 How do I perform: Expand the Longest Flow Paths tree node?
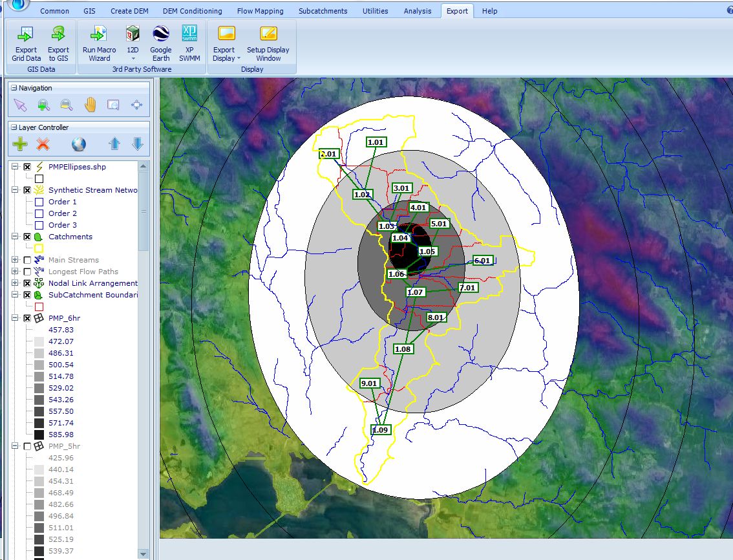click(x=16, y=272)
